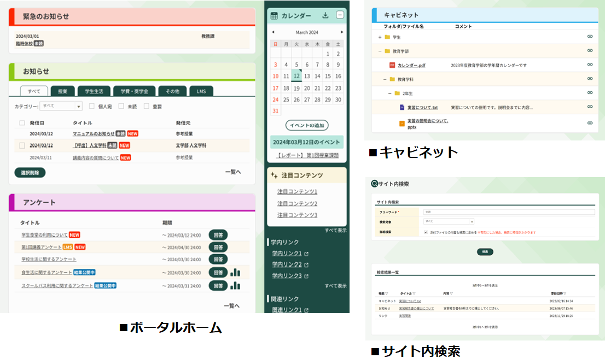Screen dimensions: 605x364
Task: Click bar chart results icon for 食生活に関するアンケート
Action: [x=235, y=272]
